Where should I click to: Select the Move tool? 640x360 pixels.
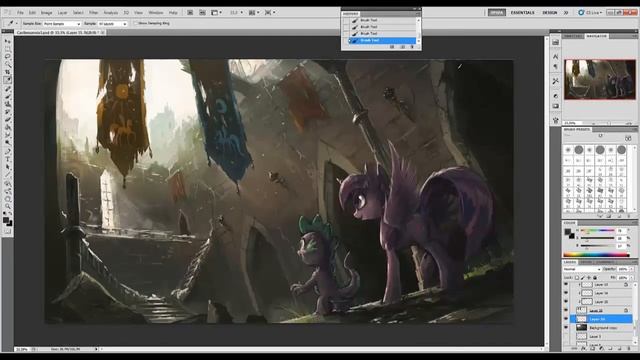pyautogui.click(x=7, y=41)
